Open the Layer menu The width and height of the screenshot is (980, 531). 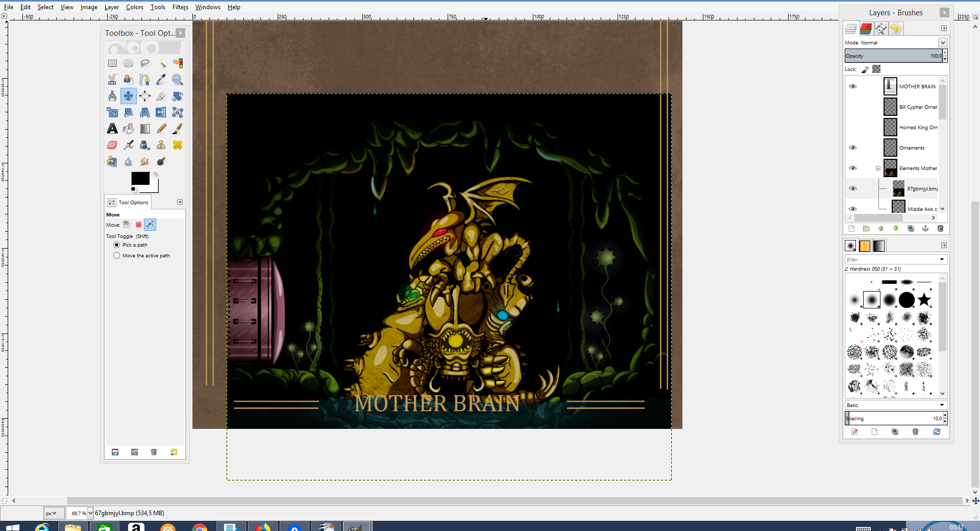(x=112, y=7)
